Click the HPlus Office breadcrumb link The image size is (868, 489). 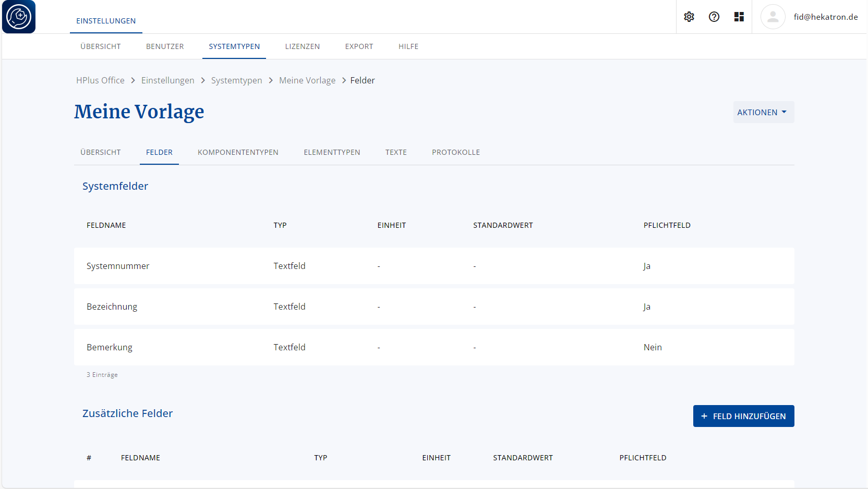click(x=100, y=80)
